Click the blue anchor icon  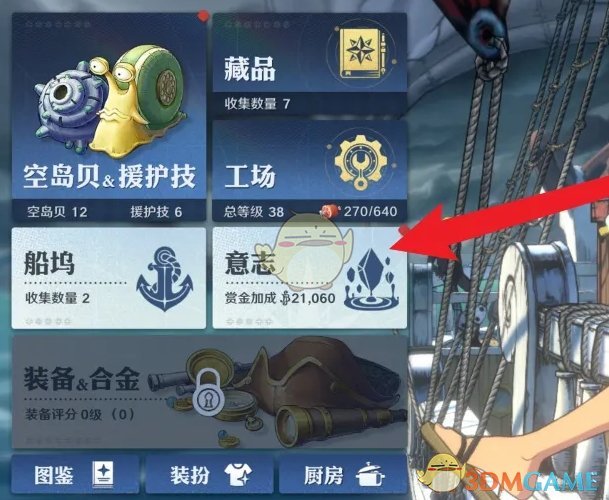coord(165,279)
